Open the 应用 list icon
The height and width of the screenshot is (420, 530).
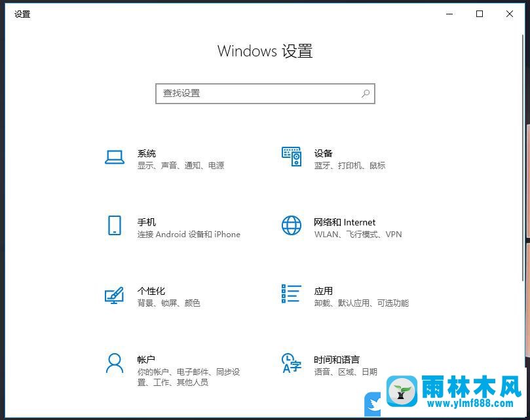coord(292,294)
